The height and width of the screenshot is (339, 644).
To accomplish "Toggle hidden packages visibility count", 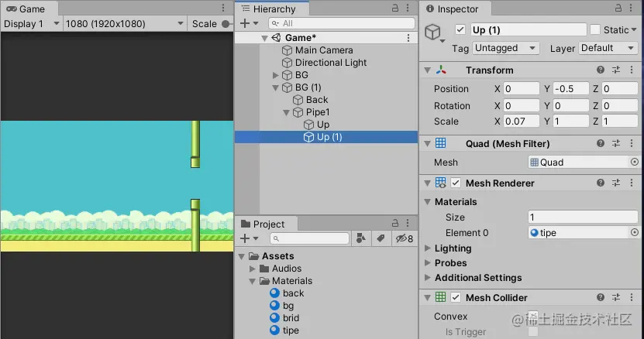I will pos(405,238).
